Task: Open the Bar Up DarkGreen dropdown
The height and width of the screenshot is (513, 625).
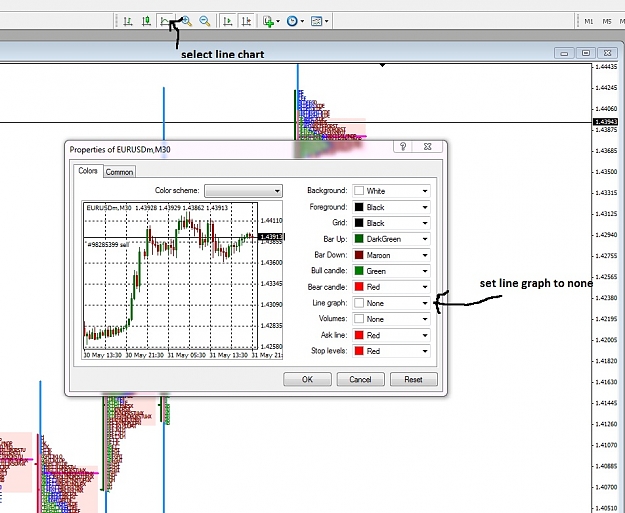Action: click(391, 239)
